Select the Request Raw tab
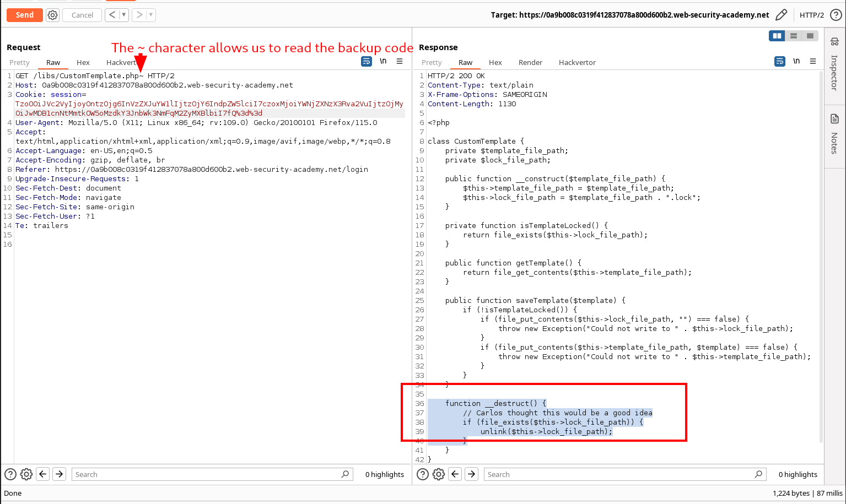Screen dimensions: 846x504 click(x=53, y=62)
